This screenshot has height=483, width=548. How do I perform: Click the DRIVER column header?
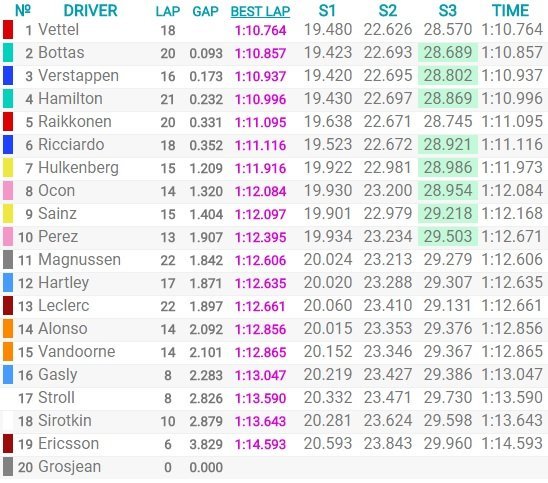[x=91, y=11]
